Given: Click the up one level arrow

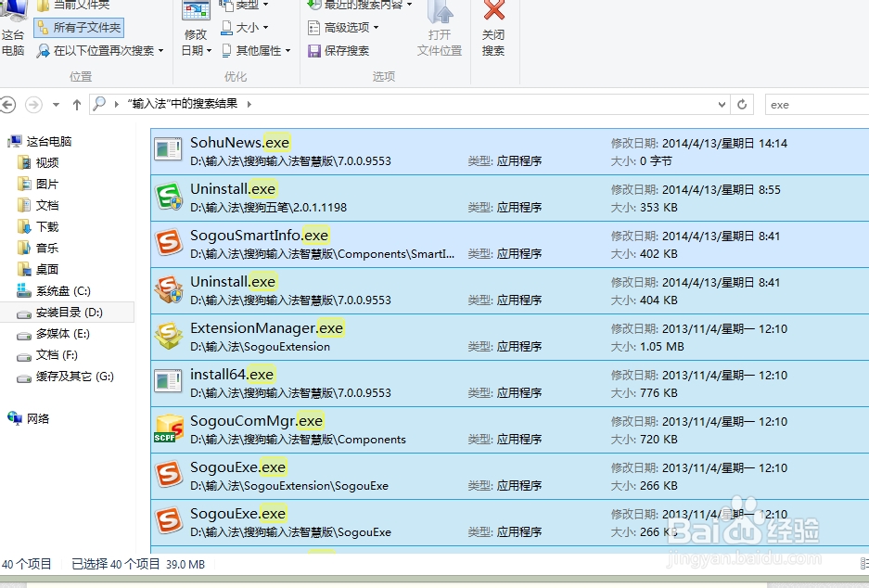Looking at the screenshot, I should pos(76,104).
